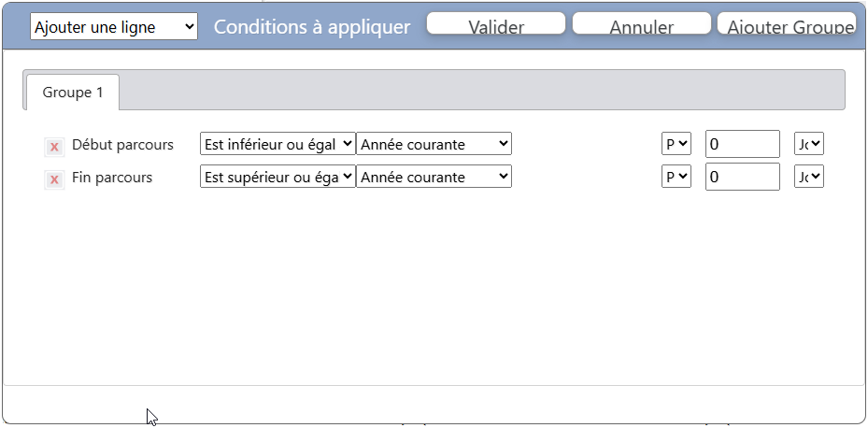
Task: Click the Début parcours label
Action: point(122,144)
